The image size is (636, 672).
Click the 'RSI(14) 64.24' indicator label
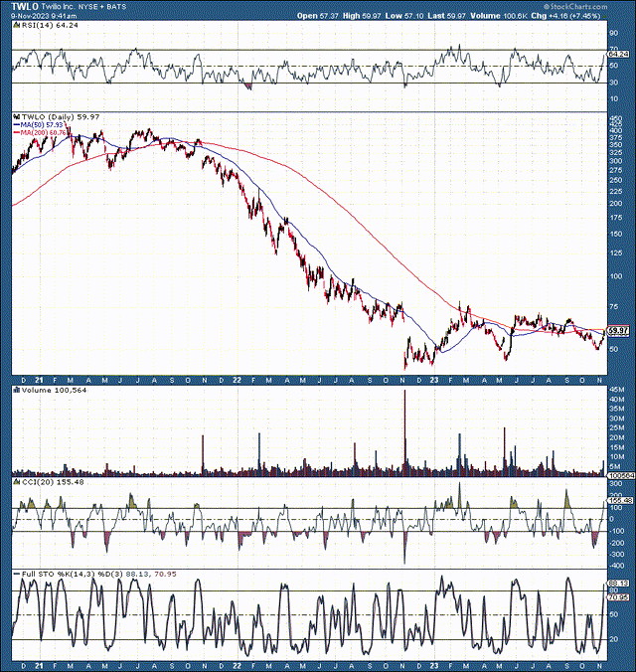point(50,25)
